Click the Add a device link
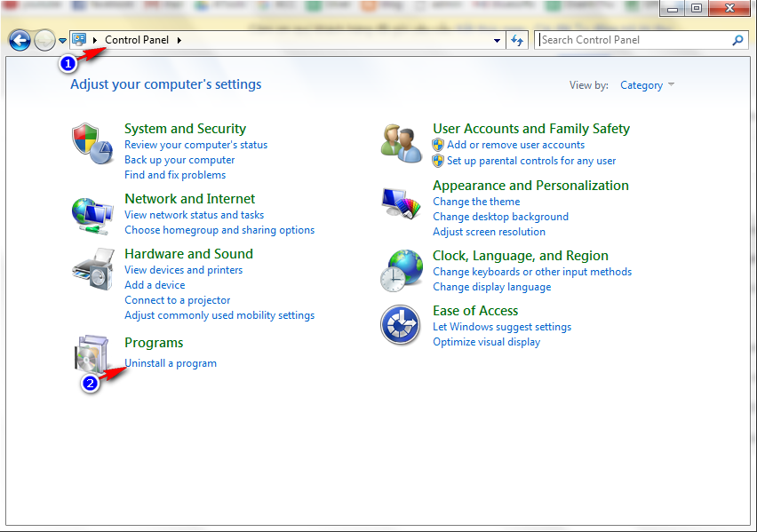This screenshot has width=757, height=532. tap(155, 285)
